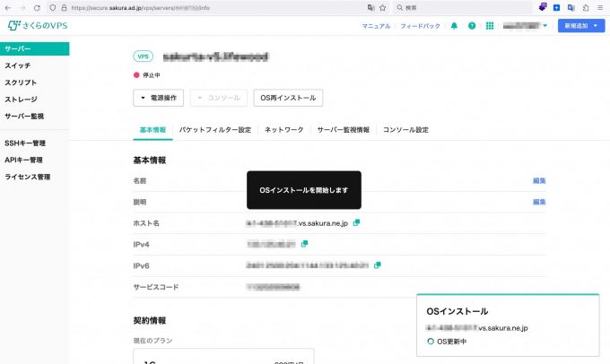Open the help question mark icon
This screenshot has width=610, height=364.
coord(472,26)
